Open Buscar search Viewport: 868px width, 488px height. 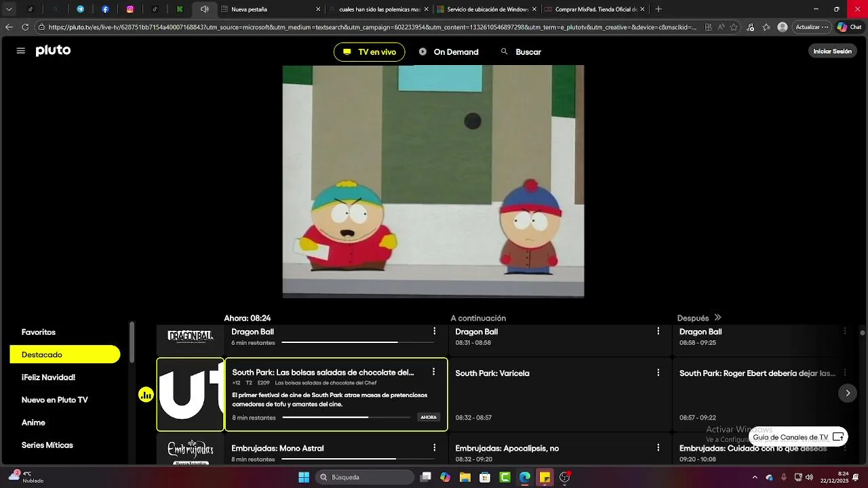521,52
